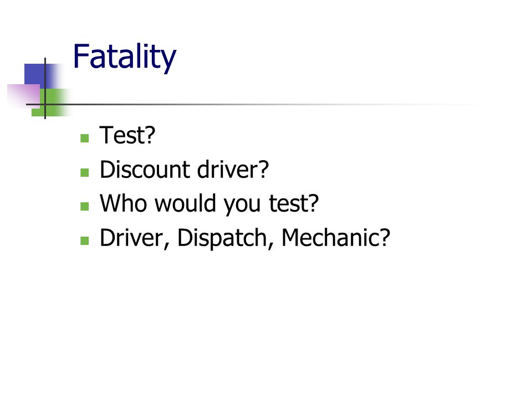Select the "Discount driver?" line
The image size is (532, 399).
pyautogui.click(x=184, y=170)
